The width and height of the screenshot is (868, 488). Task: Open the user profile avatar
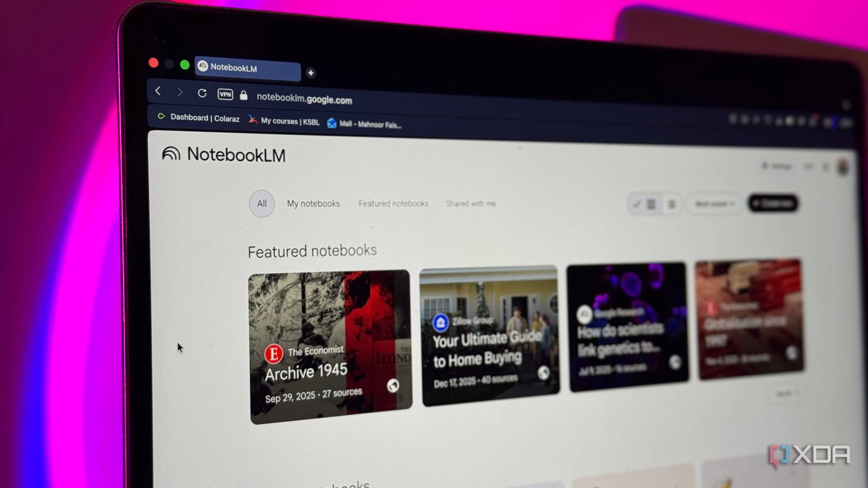[843, 167]
